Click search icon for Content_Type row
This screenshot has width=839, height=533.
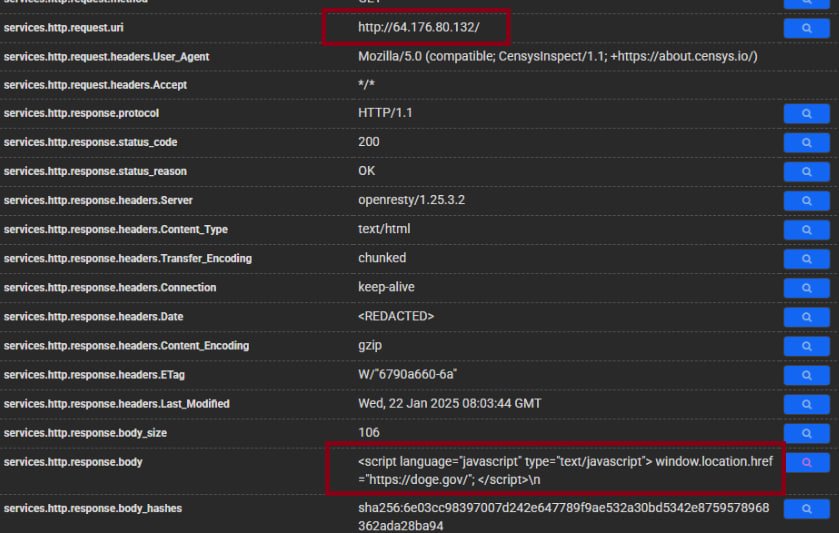(807, 230)
